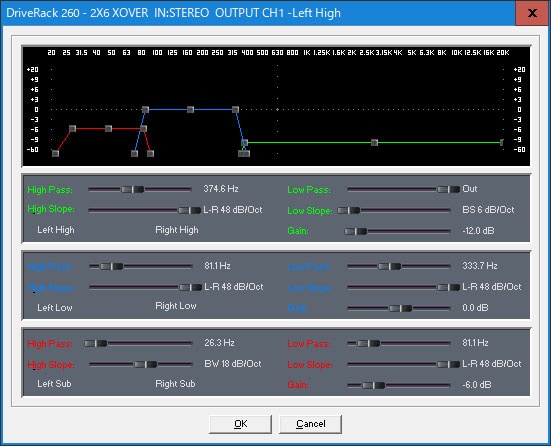This screenshot has width=551, height=447.
Task: Click the "BS 6 dB/Oct" slope value
Action: coord(488,210)
